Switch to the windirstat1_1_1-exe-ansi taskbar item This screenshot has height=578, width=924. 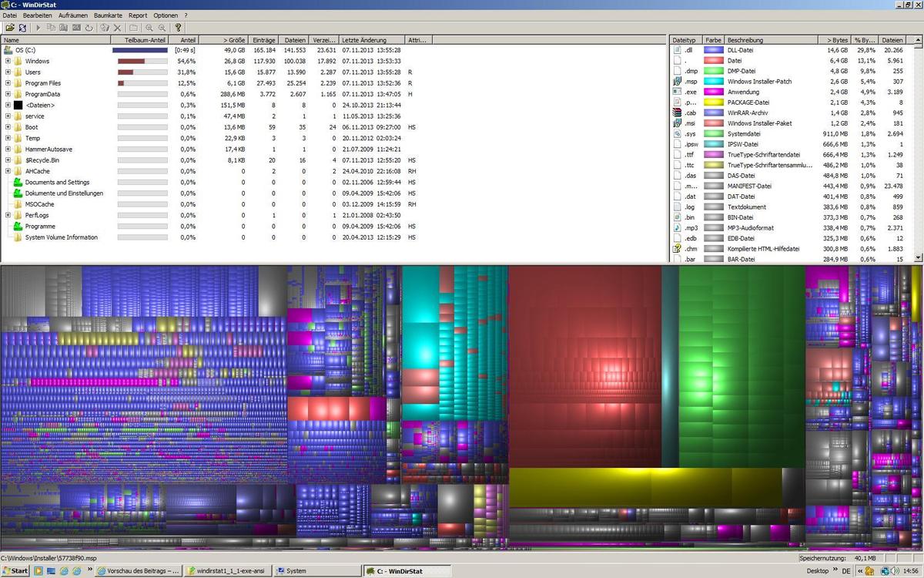[x=228, y=571]
